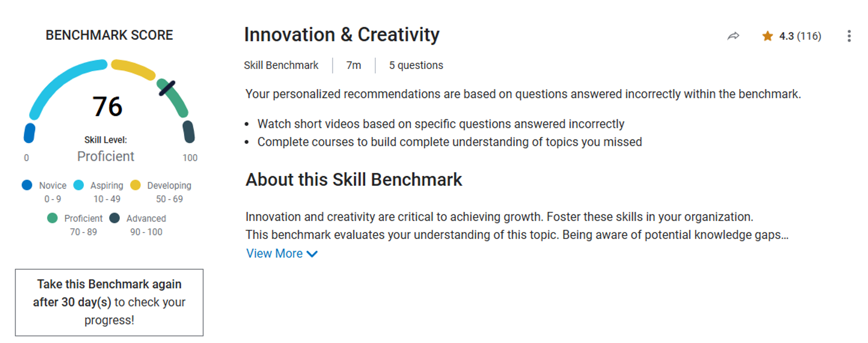
Task: Click the 5 questions label
Action: point(416,65)
